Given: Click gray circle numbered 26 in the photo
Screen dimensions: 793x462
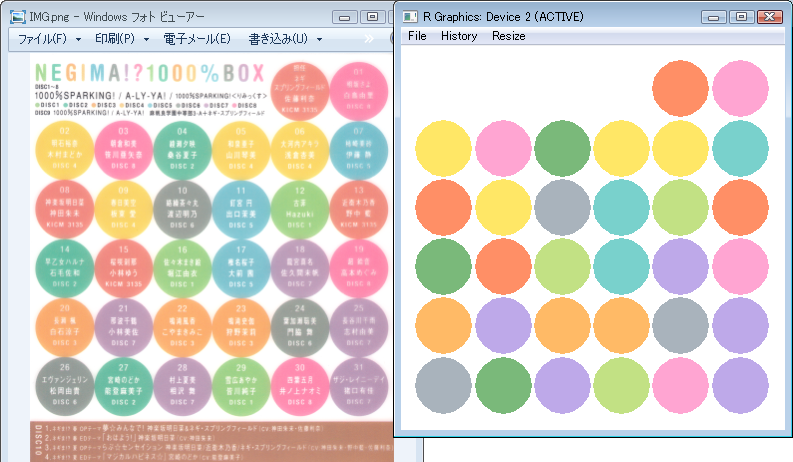Looking at the screenshot, I should [x=64, y=387].
